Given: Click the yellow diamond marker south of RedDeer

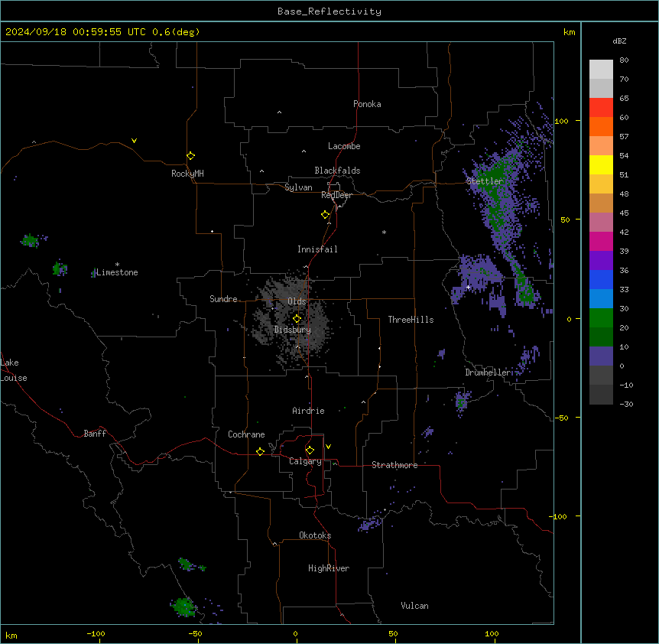Looking at the screenshot, I should [326, 215].
